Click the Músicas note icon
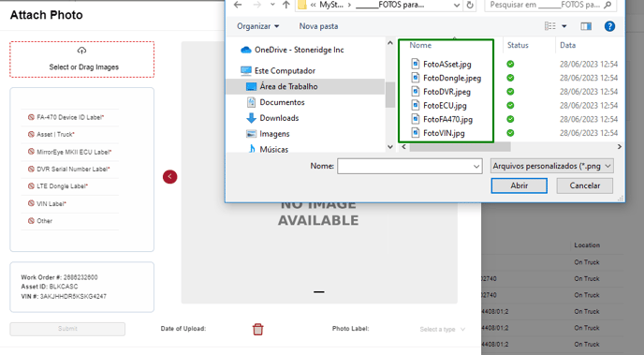Viewport: 644px width, 355px height. click(252, 149)
